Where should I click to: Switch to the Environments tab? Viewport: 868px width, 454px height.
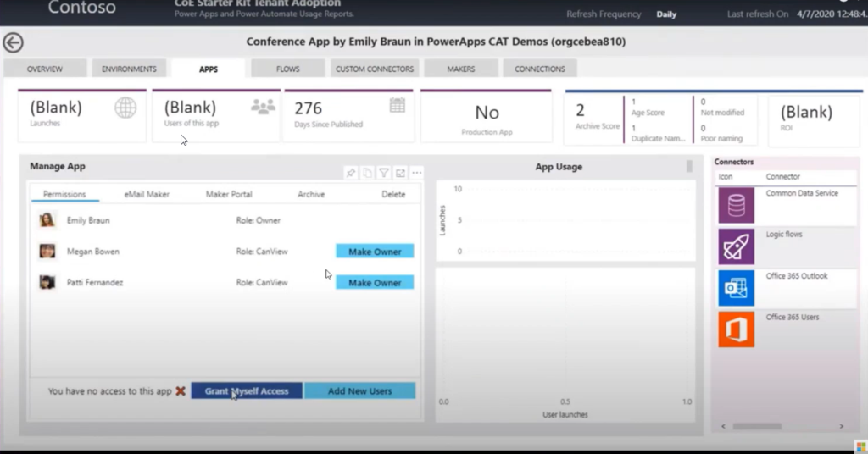click(129, 69)
